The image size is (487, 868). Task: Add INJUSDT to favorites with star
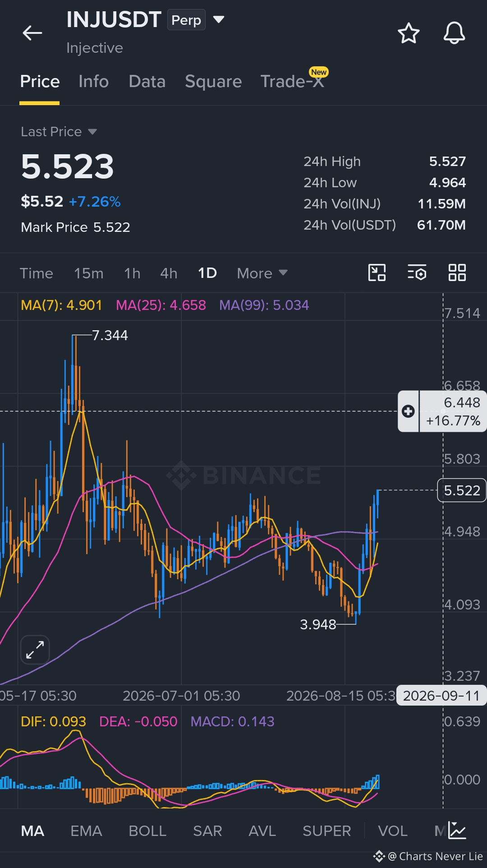409,33
